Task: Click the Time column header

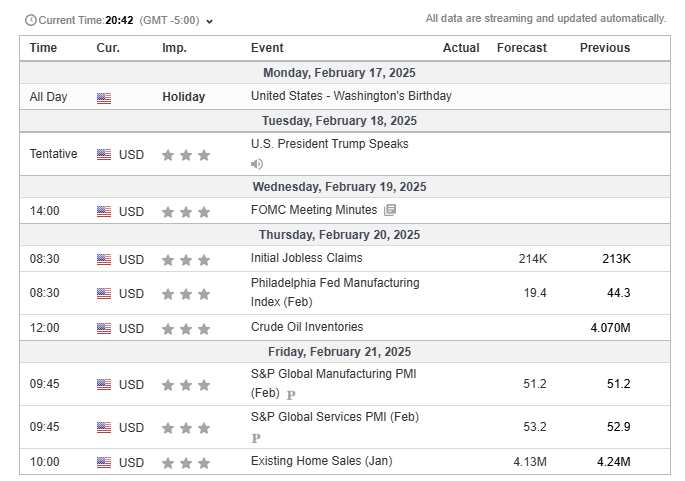Action: [x=43, y=48]
